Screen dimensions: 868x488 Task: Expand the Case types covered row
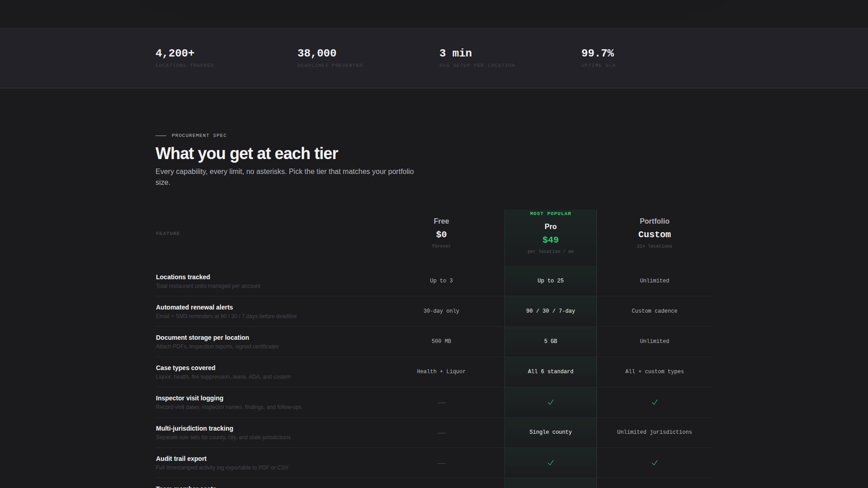185,367
